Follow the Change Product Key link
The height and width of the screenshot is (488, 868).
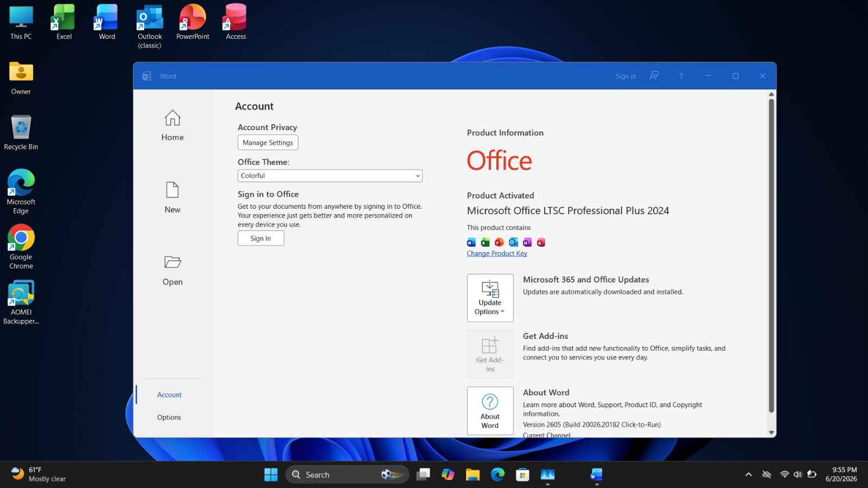[x=497, y=253]
